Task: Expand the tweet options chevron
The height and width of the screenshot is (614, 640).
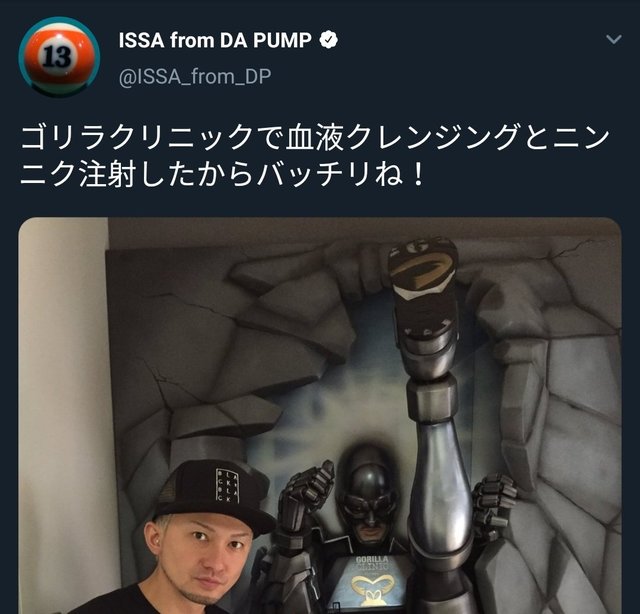Action: click(x=613, y=39)
